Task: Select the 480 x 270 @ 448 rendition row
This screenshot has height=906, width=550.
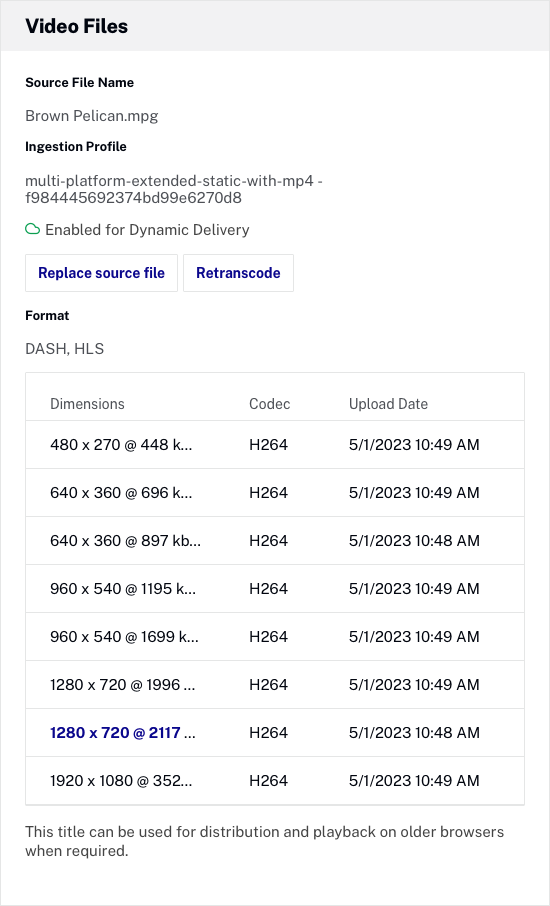Action: point(275,445)
